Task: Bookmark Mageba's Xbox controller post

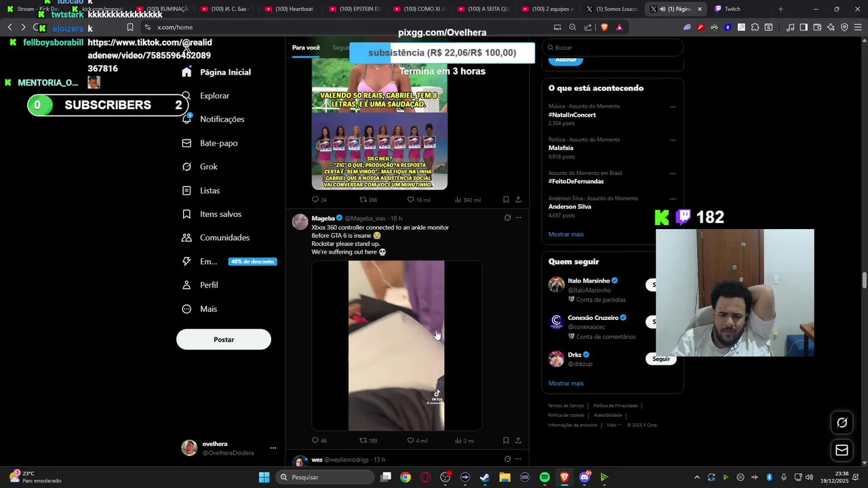Action: pos(506,441)
